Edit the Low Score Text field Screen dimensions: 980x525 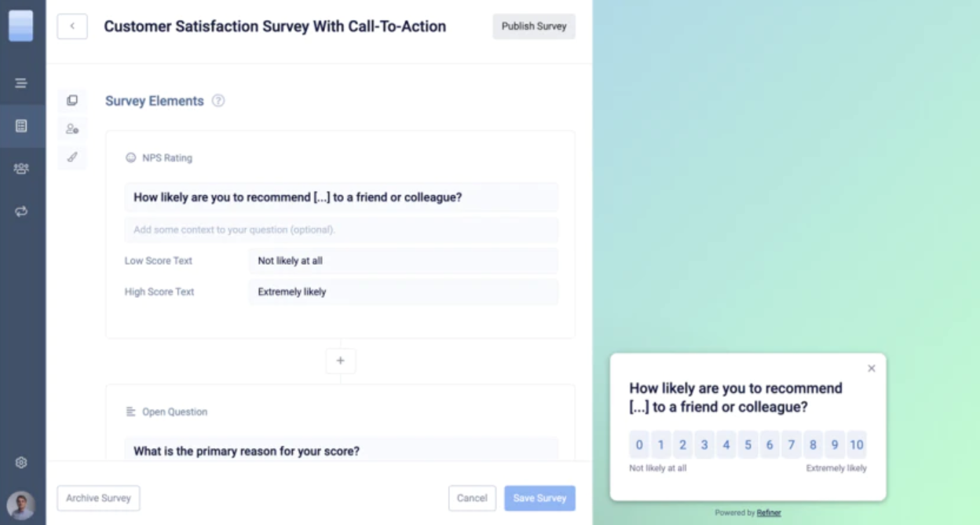pos(403,261)
